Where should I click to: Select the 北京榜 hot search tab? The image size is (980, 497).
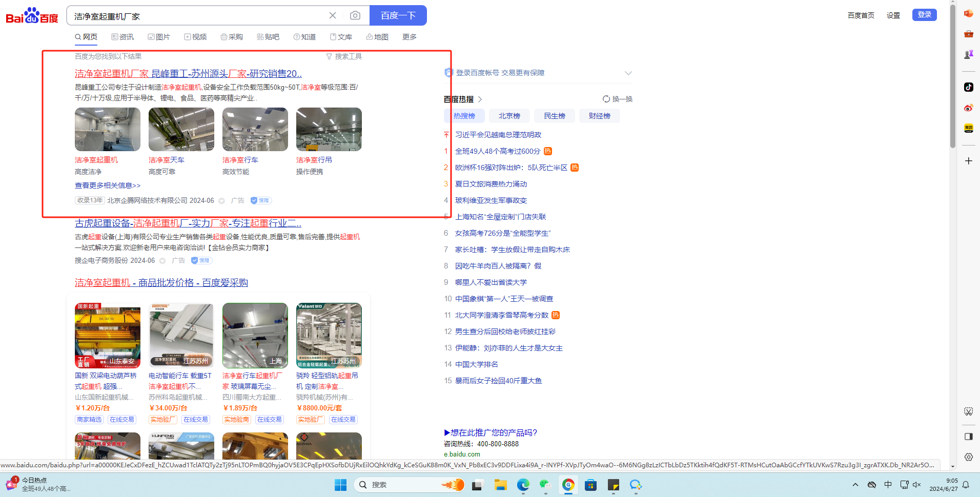(509, 116)
